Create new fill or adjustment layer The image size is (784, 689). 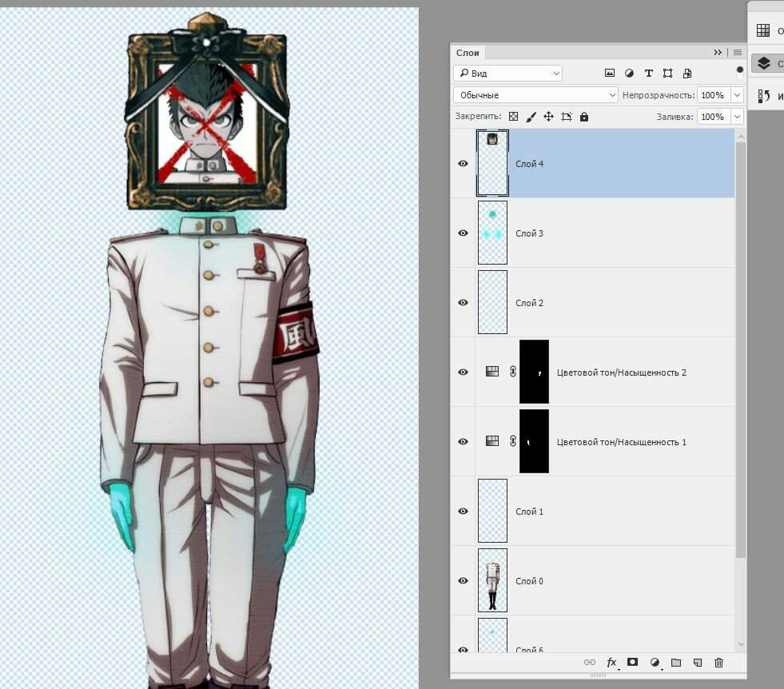655,663
